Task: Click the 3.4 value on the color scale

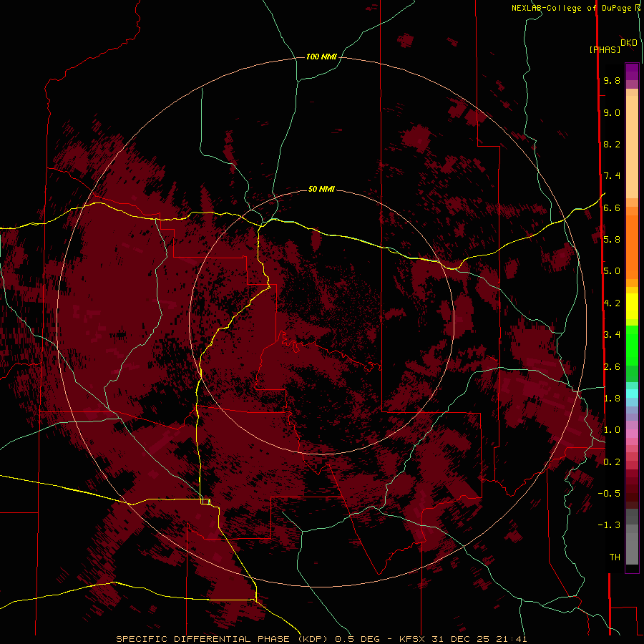Action: [x=612, y=334]
